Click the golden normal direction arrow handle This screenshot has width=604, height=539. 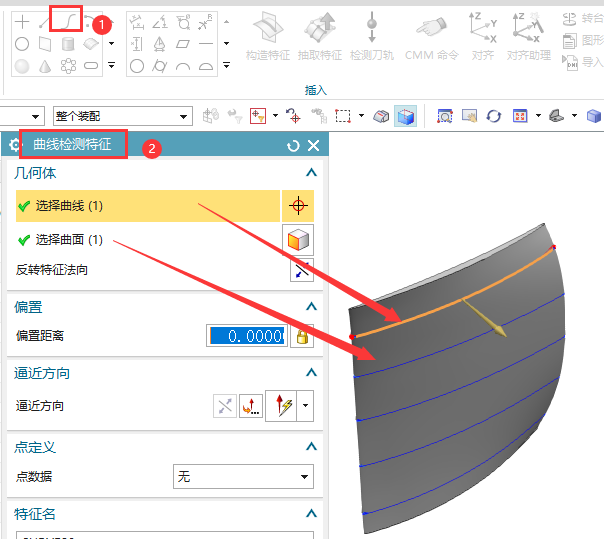pos(500,331)
